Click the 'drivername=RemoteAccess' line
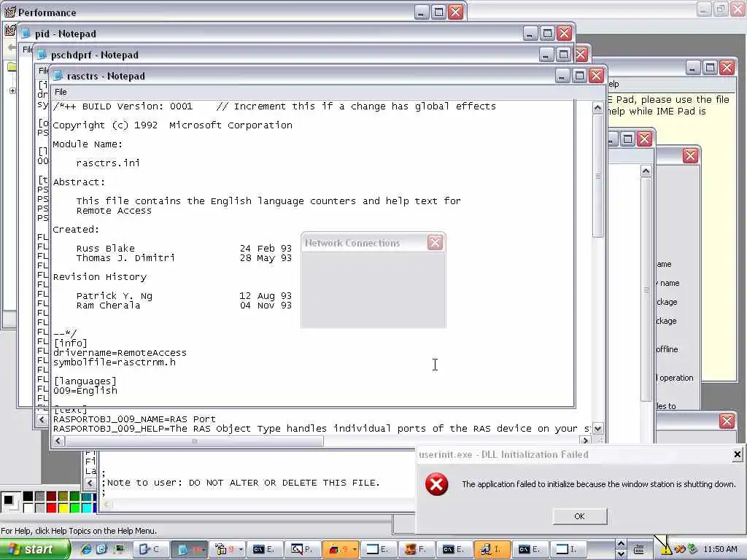 [x=120, y=353]
